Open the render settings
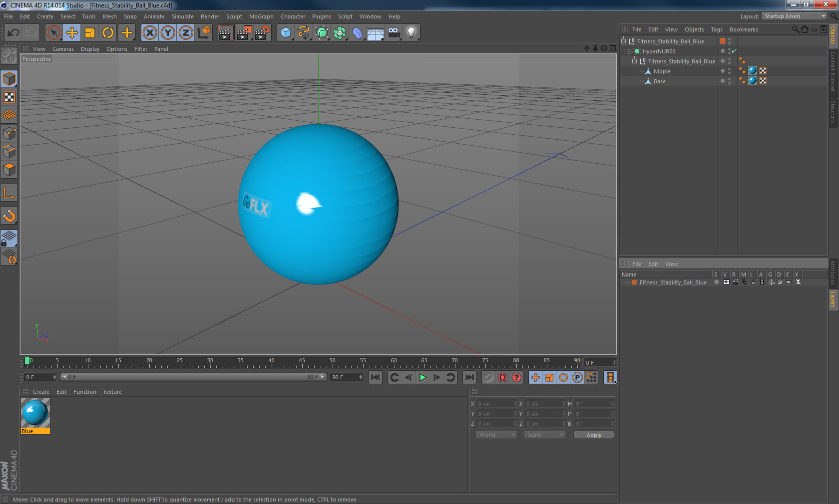 pos(263,33)
